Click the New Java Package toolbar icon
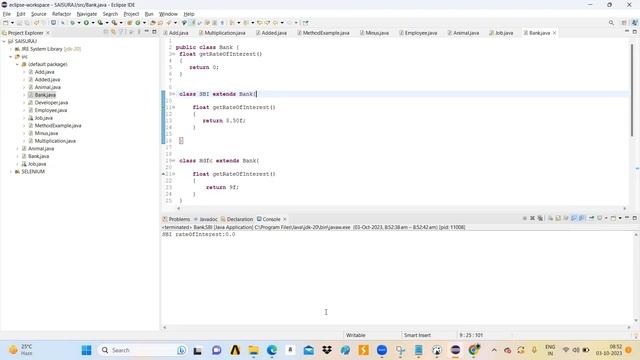The image size is (640, 360). point(130,23)
